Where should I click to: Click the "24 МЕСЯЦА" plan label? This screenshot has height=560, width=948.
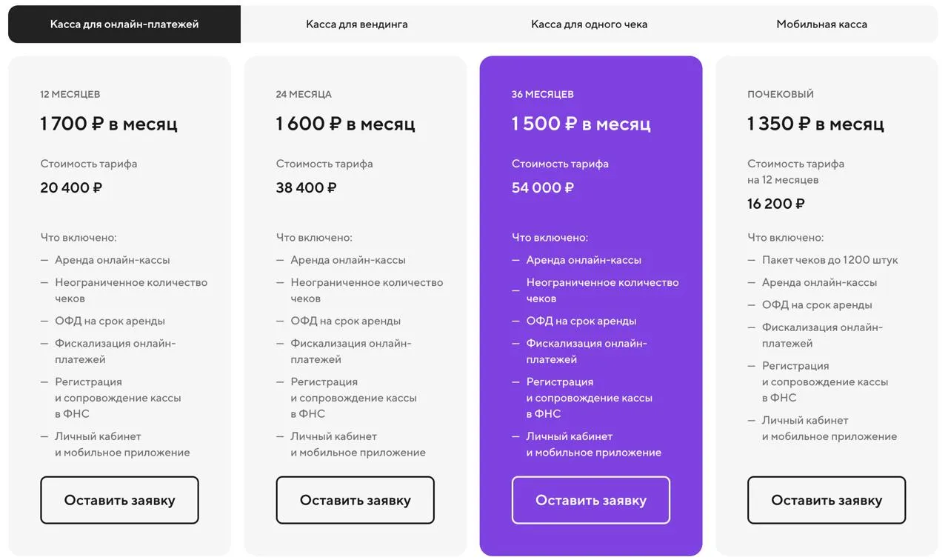(x=304, y=94)
